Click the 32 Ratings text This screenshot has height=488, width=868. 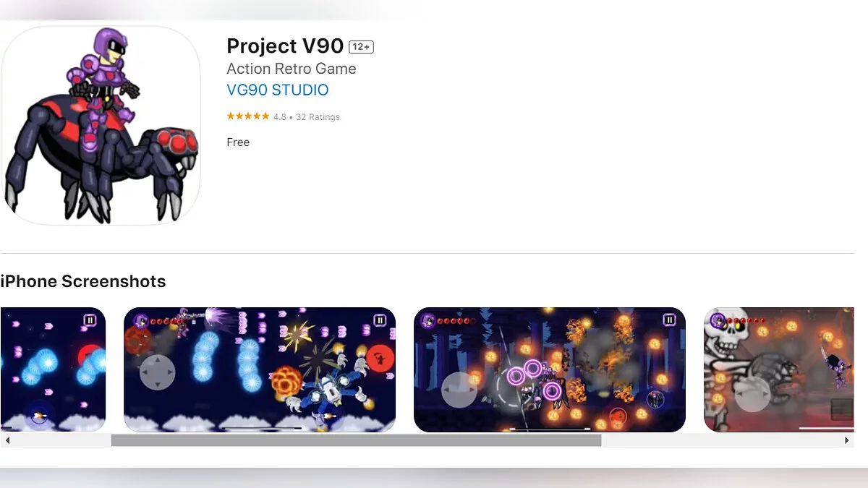[x=318, y=117]
